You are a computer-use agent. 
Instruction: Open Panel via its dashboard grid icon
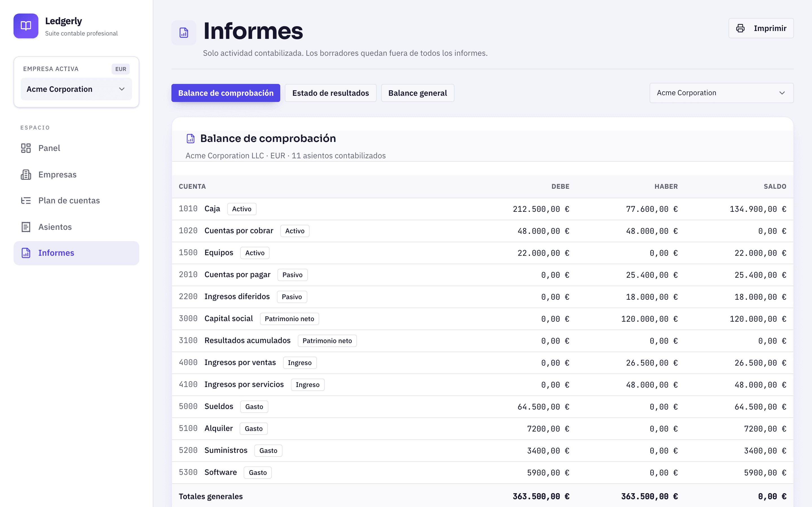26,148
